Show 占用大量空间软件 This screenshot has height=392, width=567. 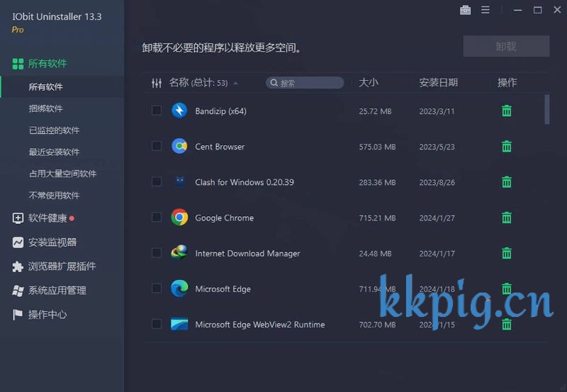point(62,174)
